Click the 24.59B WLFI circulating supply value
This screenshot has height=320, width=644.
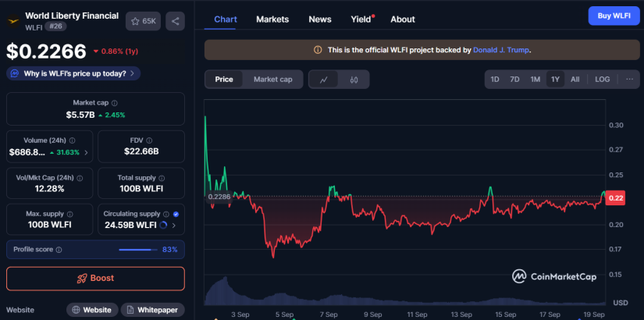(x=130, y=225)
